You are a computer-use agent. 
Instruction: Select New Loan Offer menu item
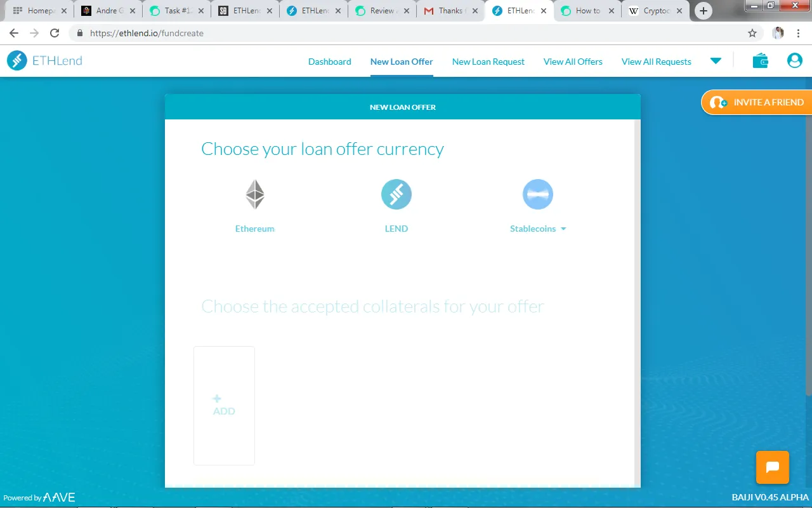click(x=402, y=62)
